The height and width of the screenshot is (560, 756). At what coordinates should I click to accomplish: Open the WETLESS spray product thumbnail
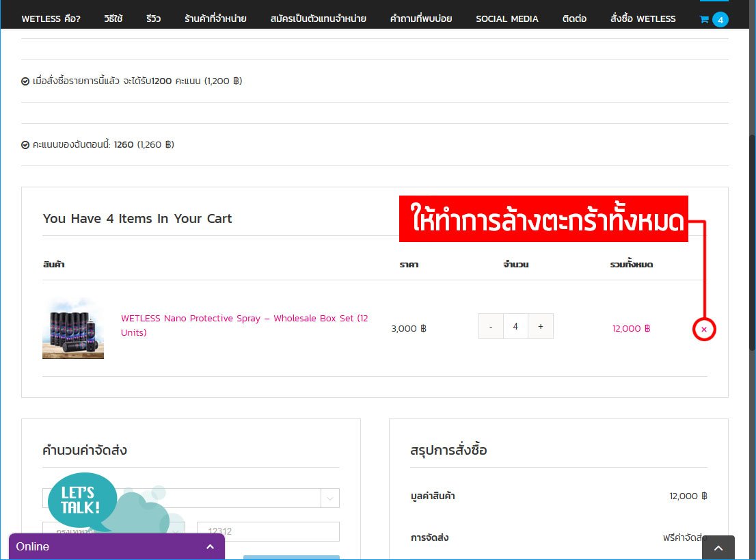(73, 328)
